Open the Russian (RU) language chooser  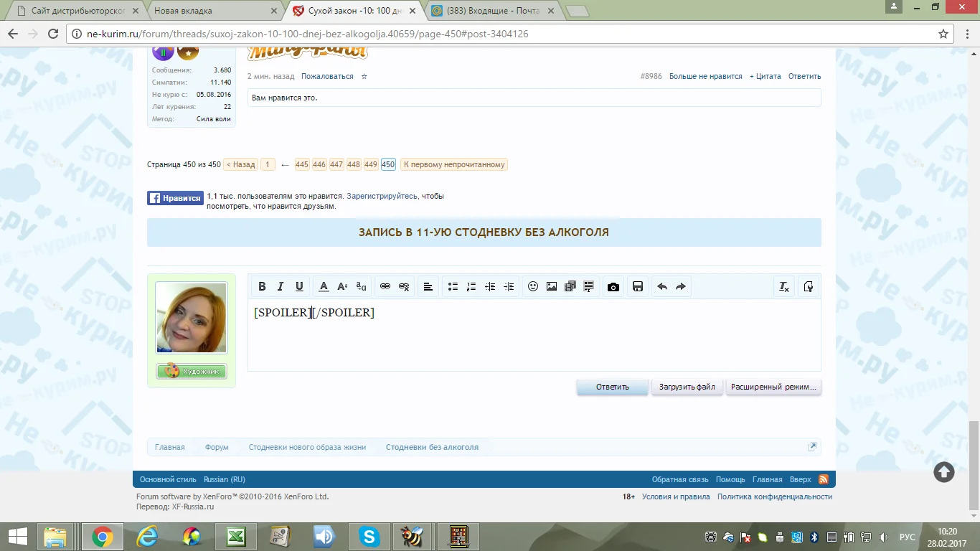(x=225, y=479)
